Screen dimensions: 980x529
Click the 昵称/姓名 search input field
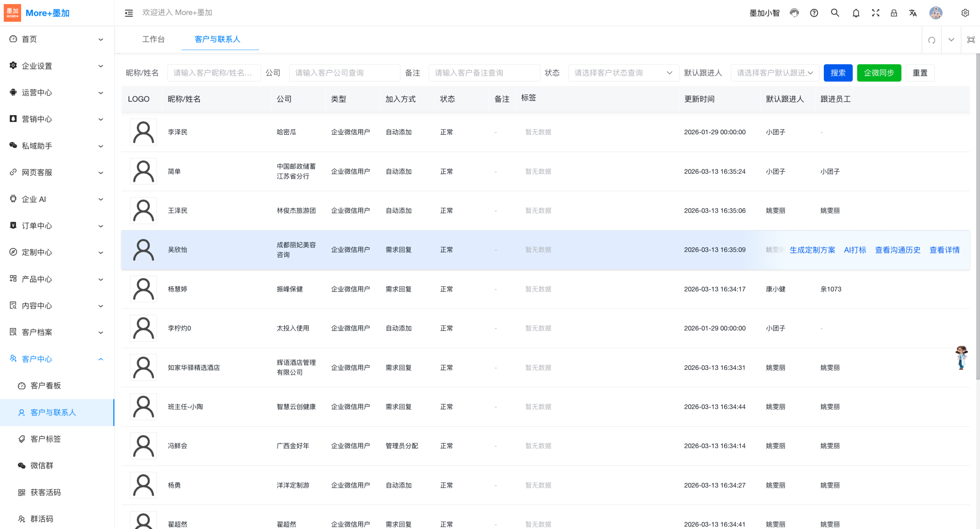tap(214, 73)
